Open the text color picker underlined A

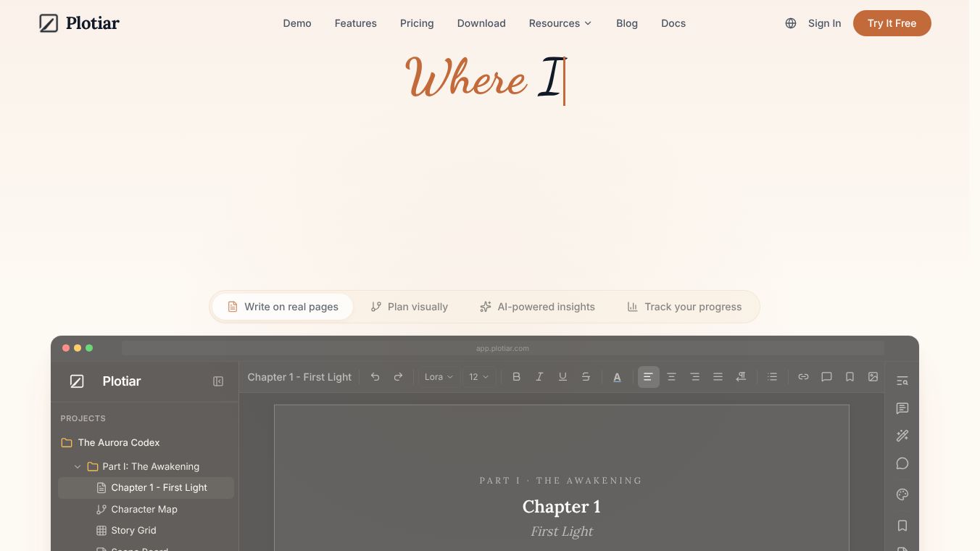[x=617, y=377]
